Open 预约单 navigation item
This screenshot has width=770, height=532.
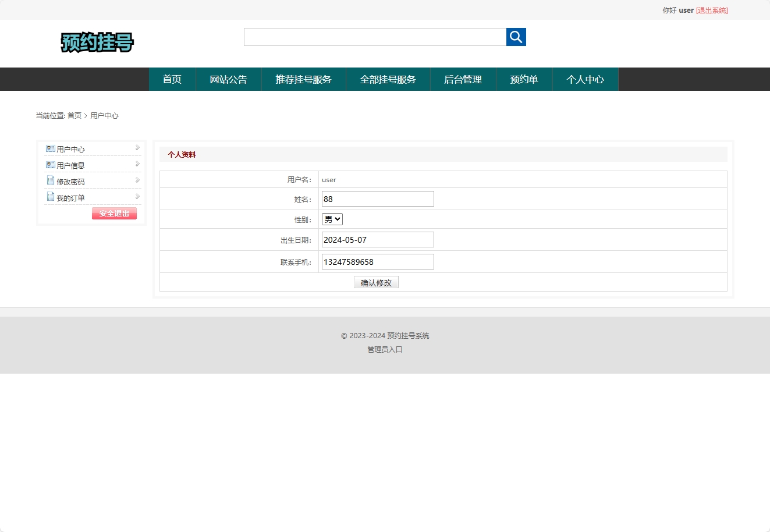(524, 79)
